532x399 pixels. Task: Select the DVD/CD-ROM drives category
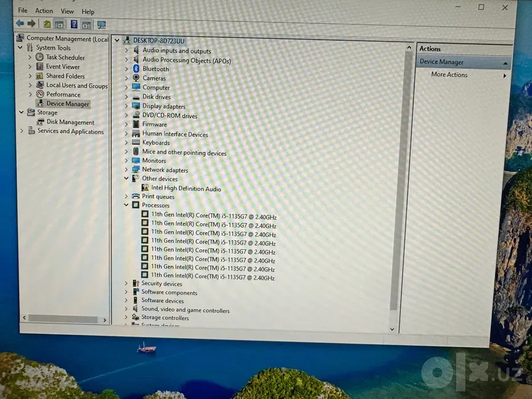click(x=170, y=115)
